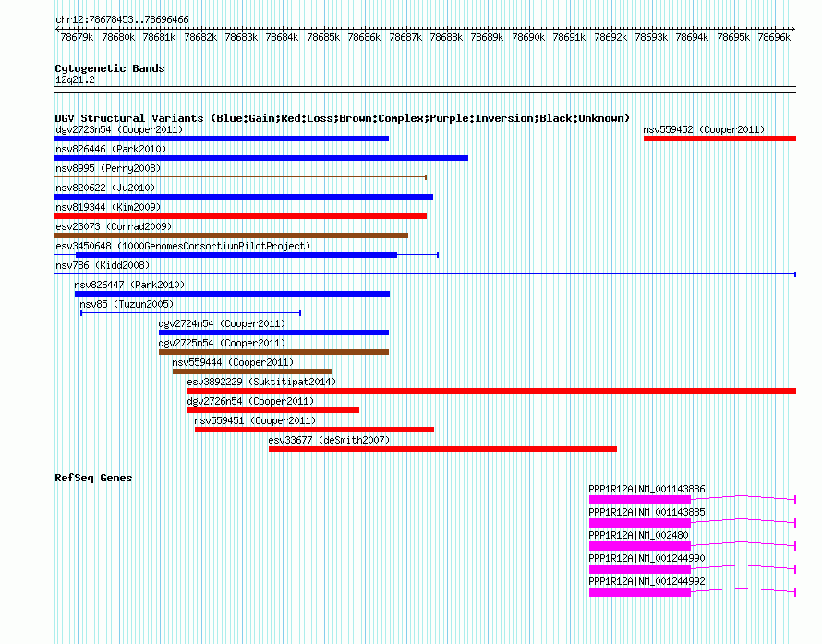This screenshot has width=822, height=644.
Task: Click the PPP1R12A NM_001143886 gene exon block
Action: [640, 500]
